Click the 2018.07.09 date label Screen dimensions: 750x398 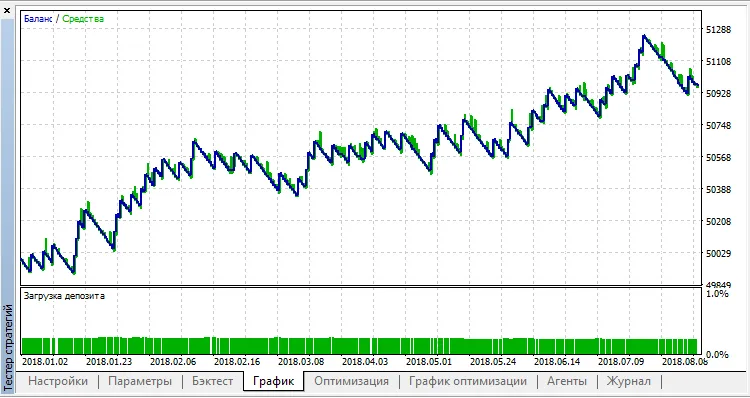[621, 362]
